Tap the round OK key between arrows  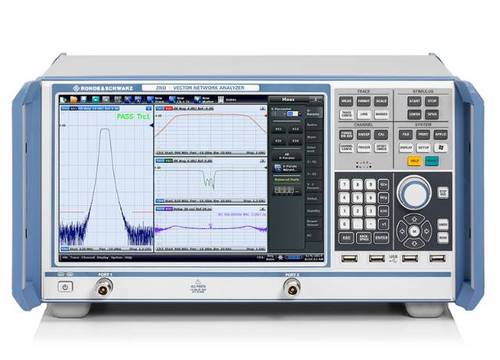414,231
